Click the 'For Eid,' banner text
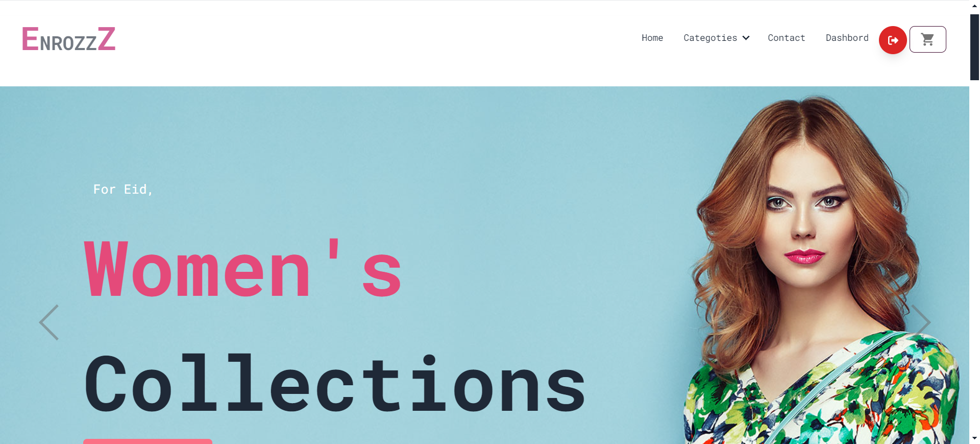 pyautogui.click(x=123, y=190)
